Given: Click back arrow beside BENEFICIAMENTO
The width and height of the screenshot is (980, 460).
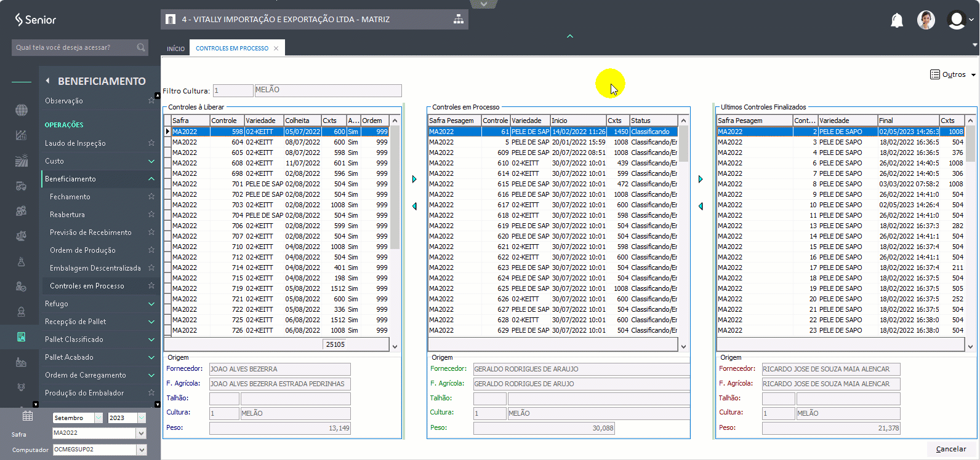Looking at the screenshot, I should click(x=48, y=81).
